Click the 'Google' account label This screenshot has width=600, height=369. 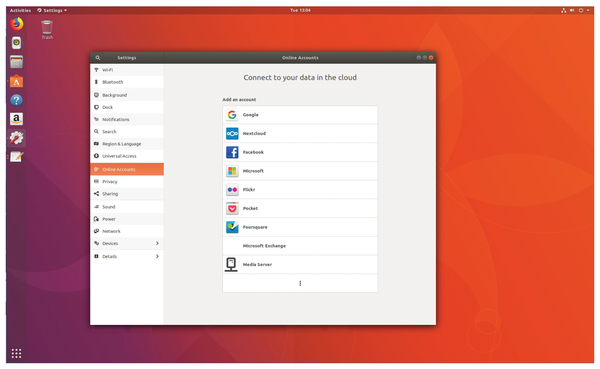tap(251, 115)
